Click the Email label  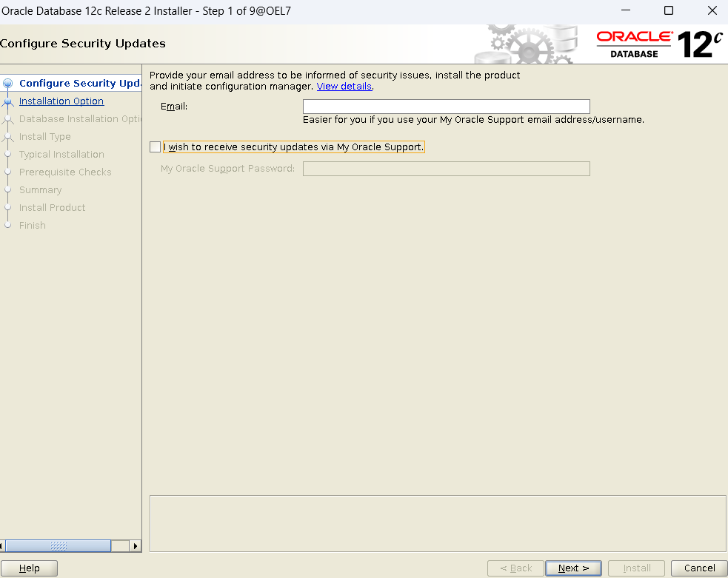coord(174,107)
